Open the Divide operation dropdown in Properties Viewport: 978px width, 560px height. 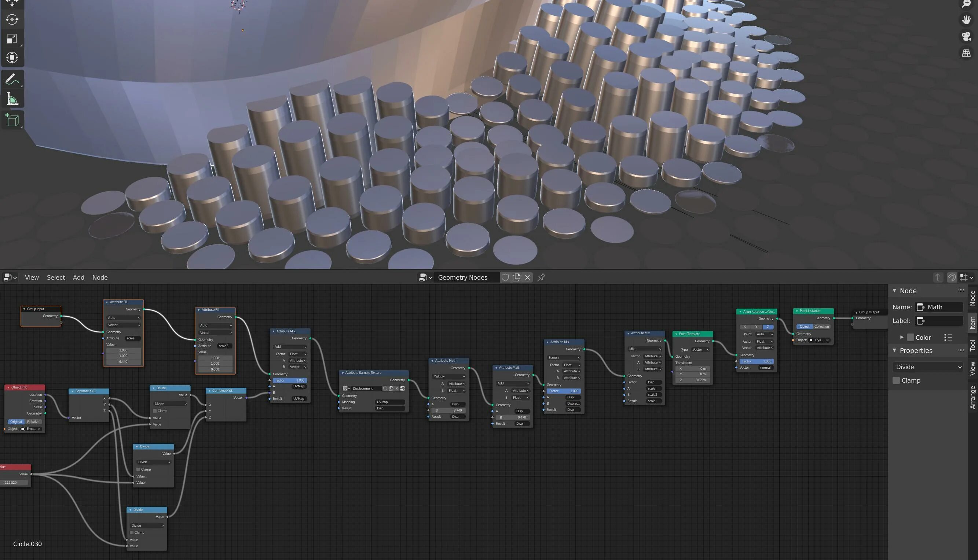928,367
